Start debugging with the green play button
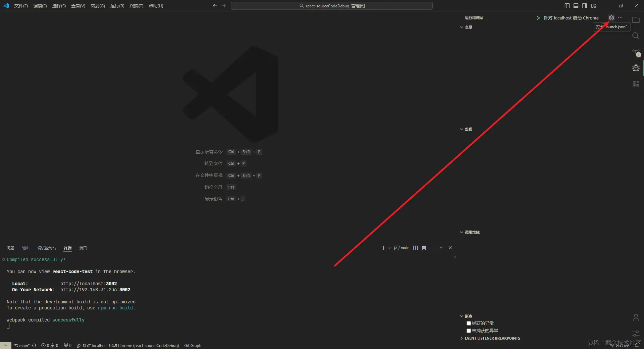Image resolution: width=644 pixels, height=349 pixels. click(x=538, y=18)
